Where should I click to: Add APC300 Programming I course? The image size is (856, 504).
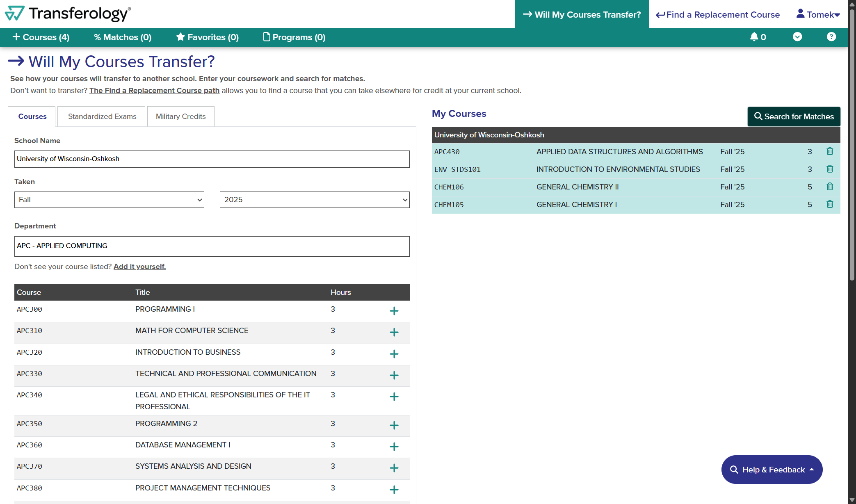pyautogui.click(x=394, y=311)
